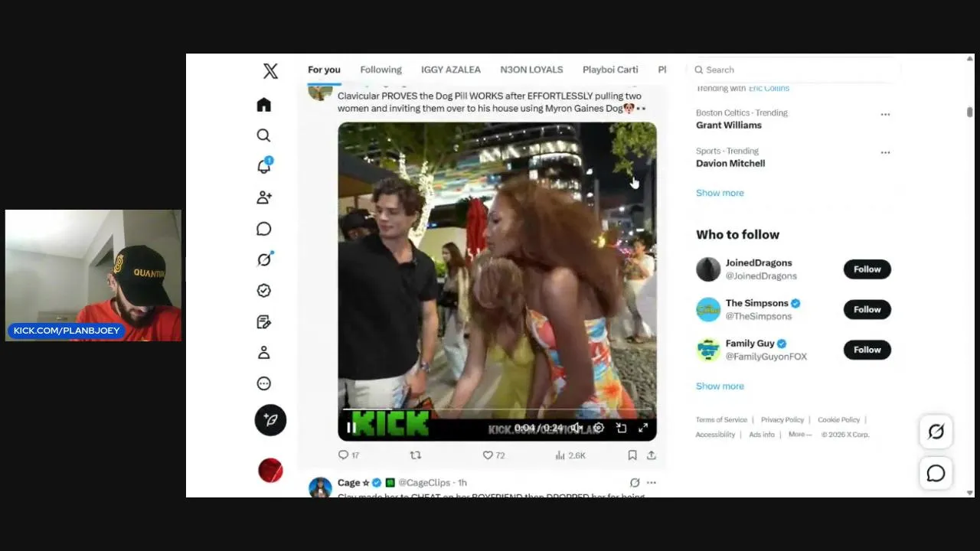Go to Home via house icon
Screen dimensions: 980x551
(264, 105)
